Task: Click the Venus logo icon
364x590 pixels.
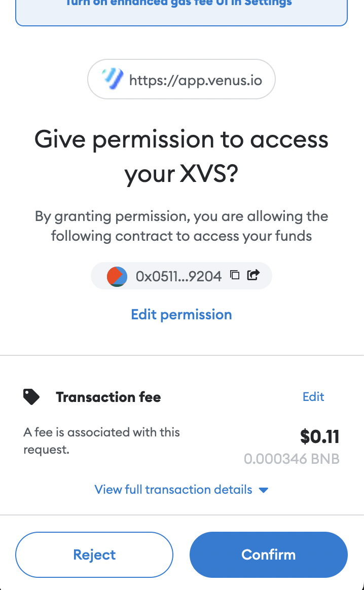Action: click(113, 79)
